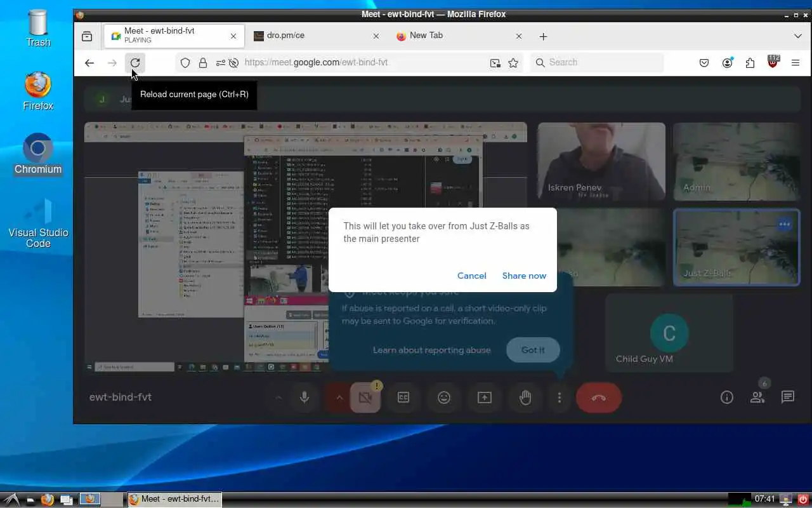Click the red power button in tray
812x508 pixels.
point(803,499)
